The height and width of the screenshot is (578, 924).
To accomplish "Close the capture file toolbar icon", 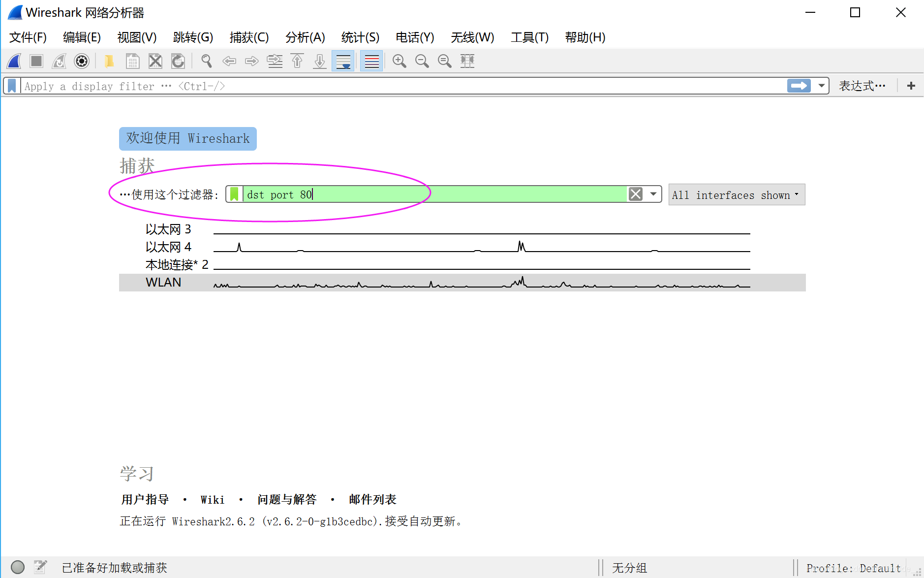I will (x=155, y=61).
